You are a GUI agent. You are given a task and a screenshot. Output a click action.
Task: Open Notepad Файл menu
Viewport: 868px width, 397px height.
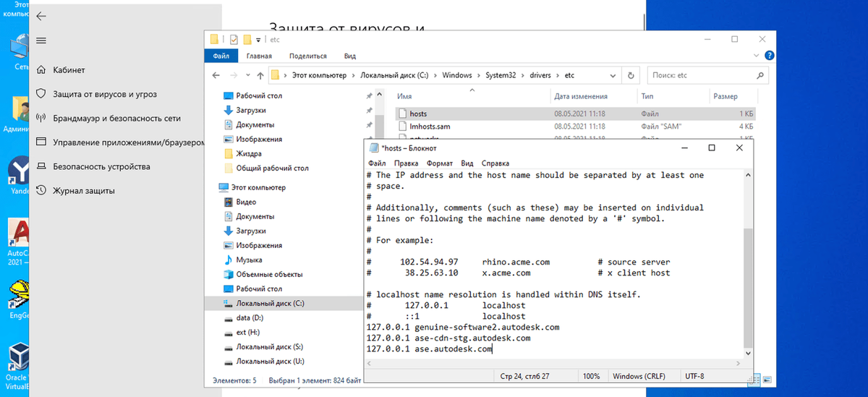(377, 163)
